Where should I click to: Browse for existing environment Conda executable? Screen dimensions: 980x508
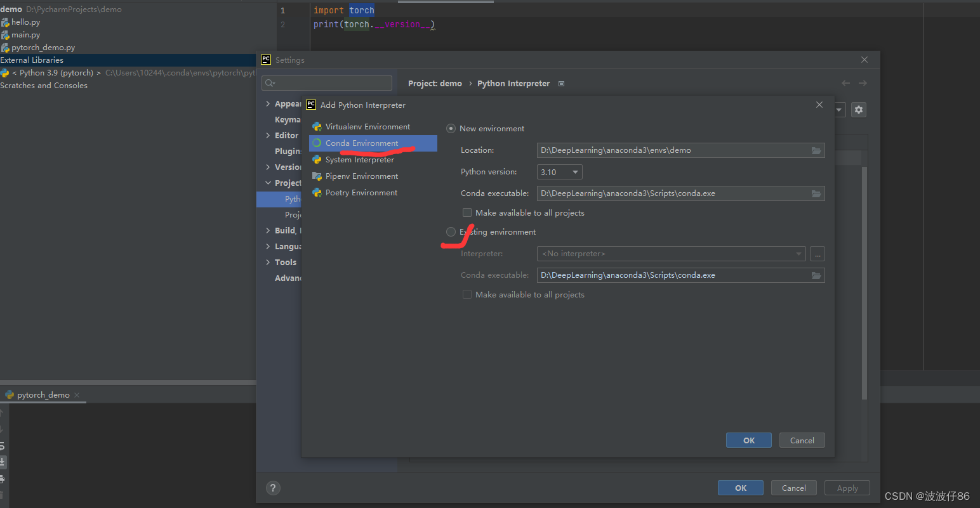(x=816, y=275)
